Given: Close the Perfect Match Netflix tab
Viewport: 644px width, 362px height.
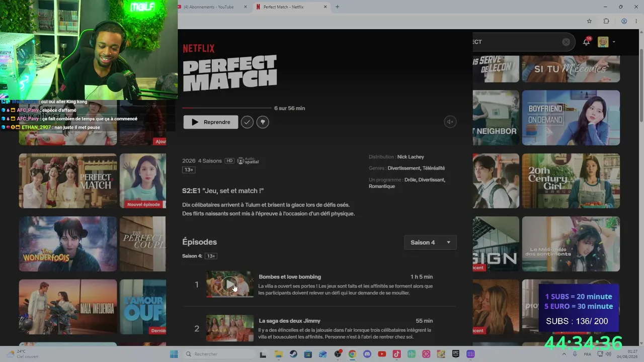Looking at the screenshot, I should 326,7.
